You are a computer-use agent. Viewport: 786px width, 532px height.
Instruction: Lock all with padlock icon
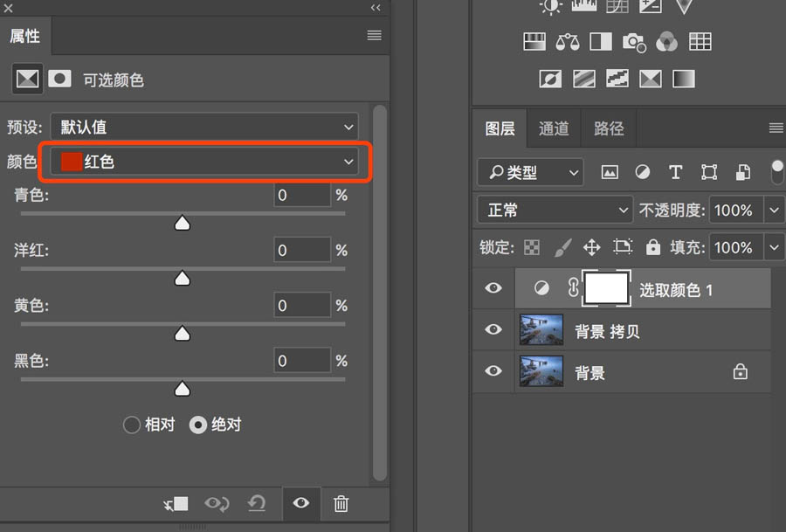652,247
